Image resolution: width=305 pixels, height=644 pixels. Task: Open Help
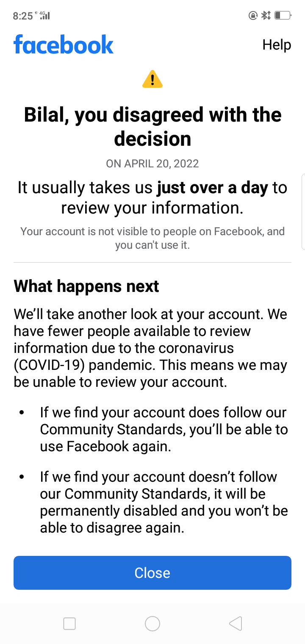[x=277, y=44]
